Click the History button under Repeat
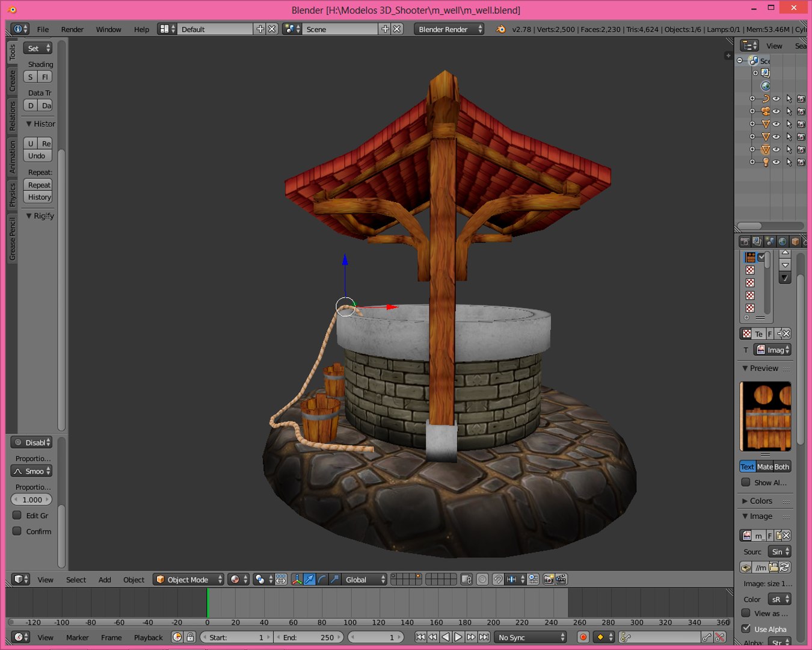Viewport: 812px width, 650px height. [x=38, y=197]
